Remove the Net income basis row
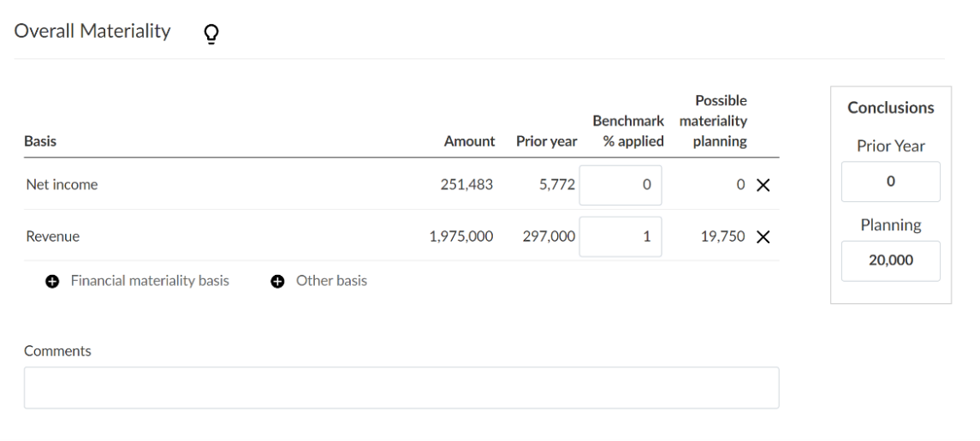 [x=763, y=184]
